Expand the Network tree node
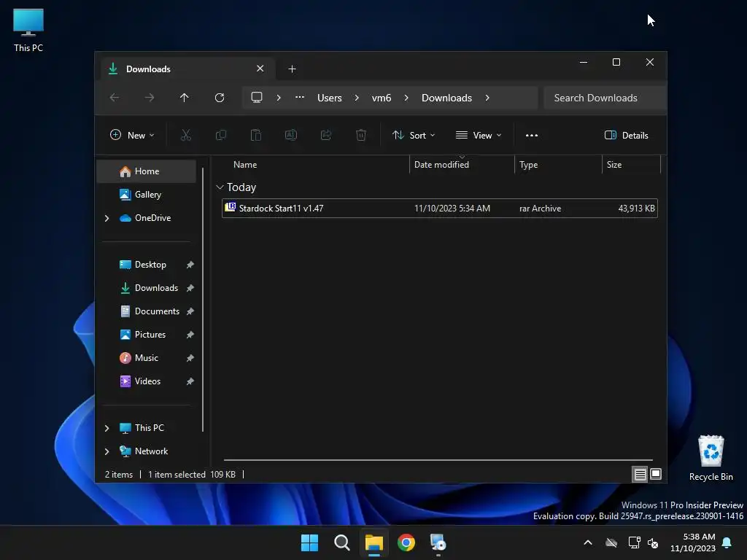This screenshot has height=560, width=747. click(x=107, y=451)
